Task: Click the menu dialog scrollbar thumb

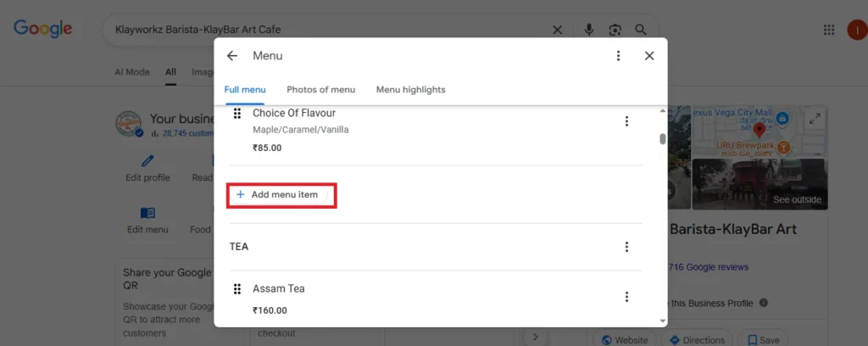Action: tap(663, 138)
